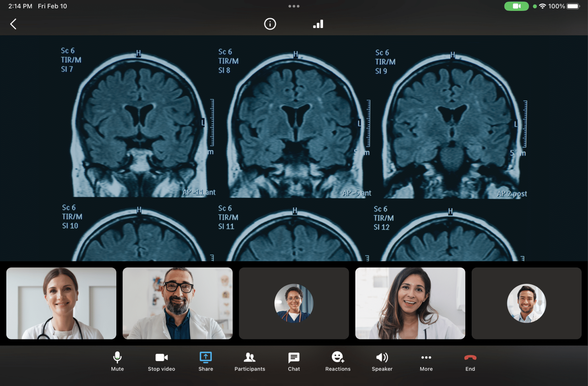Stop your video feed
Screen dimensions: 588x386
coord(161,361)
